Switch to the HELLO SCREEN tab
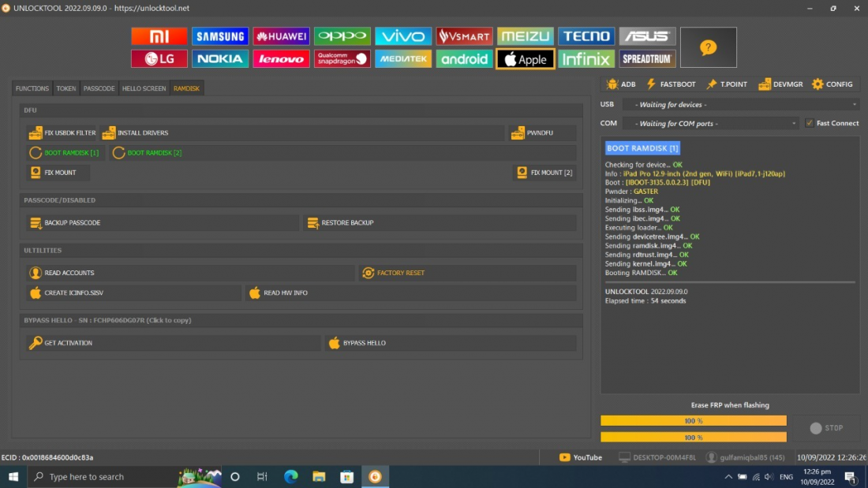Image resolution: width=868 pixels, height=488 pixels. pos(144,88)
